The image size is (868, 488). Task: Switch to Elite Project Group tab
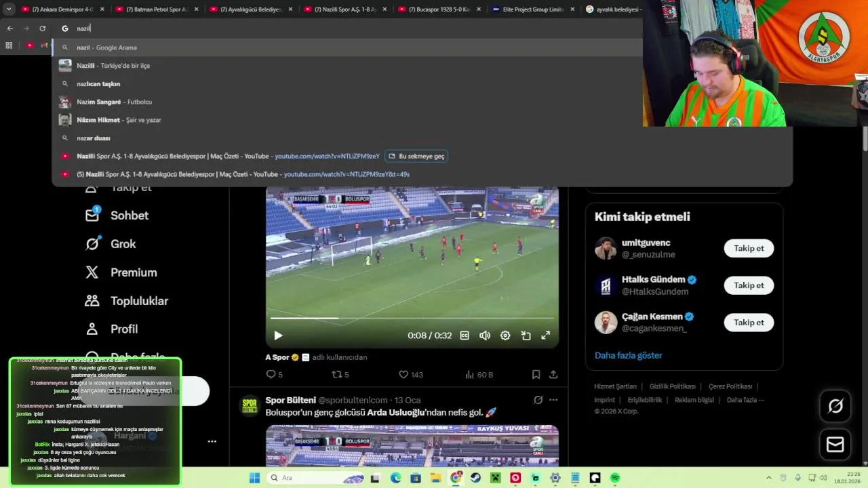[533, 9]
